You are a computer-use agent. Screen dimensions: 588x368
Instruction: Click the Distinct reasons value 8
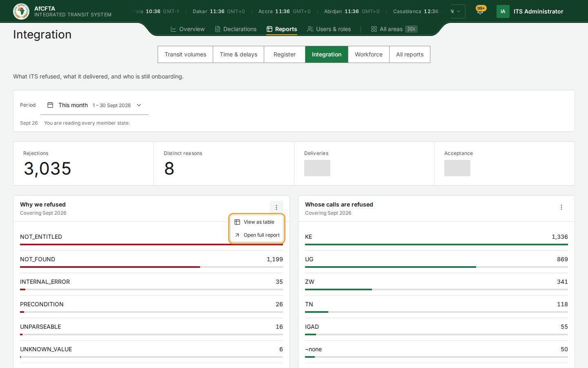169,168
